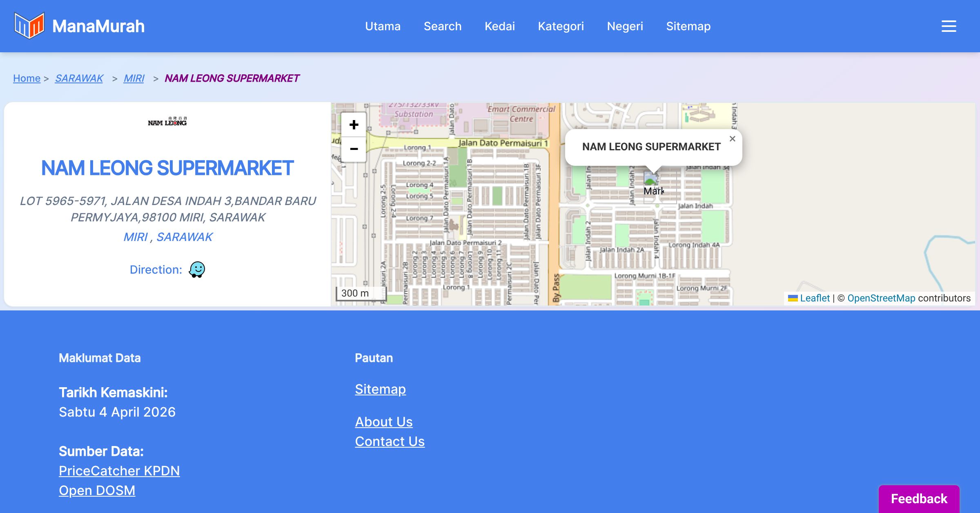The height and width of the screenshot is (513, 980).
Task: Select Kategori in the navigation
Action: (561, 26)
